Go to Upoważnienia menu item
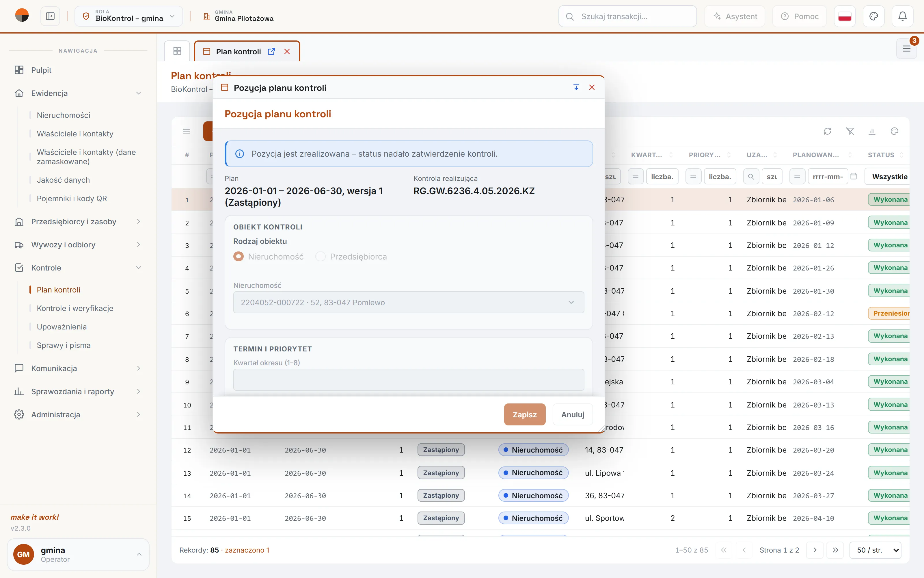This screenshot has width=924, height=578. pos(62,327)
